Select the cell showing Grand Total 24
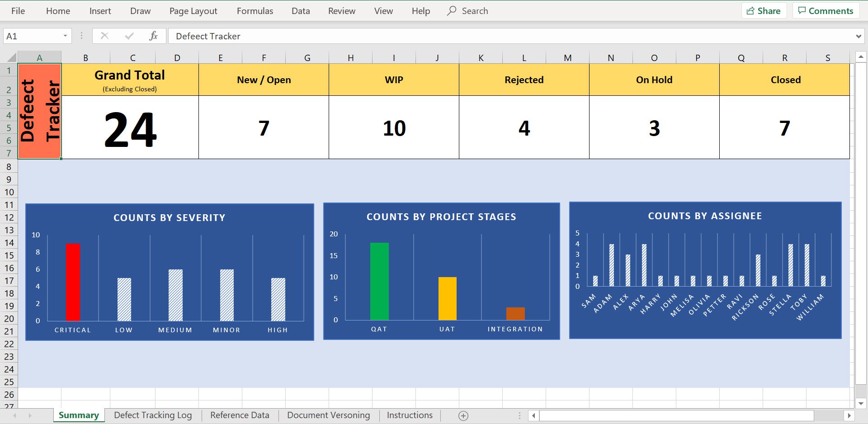The image size is (868, 424). click(x=130, y=128)
